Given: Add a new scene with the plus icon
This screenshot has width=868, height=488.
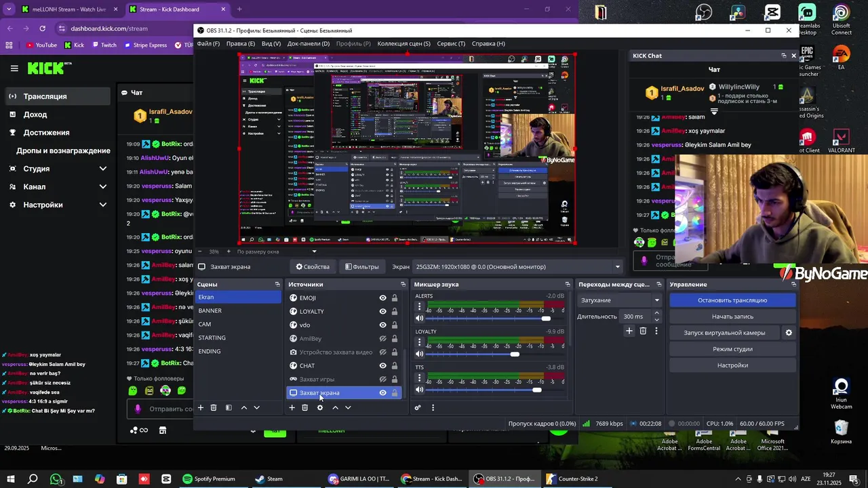Looking at the screenshot, I should click(201, 407).
